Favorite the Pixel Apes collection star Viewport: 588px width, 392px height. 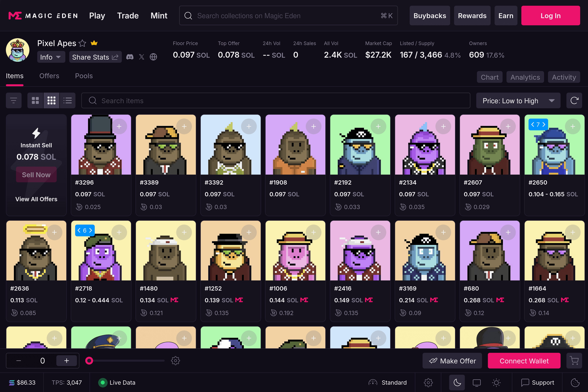(82, 43)
